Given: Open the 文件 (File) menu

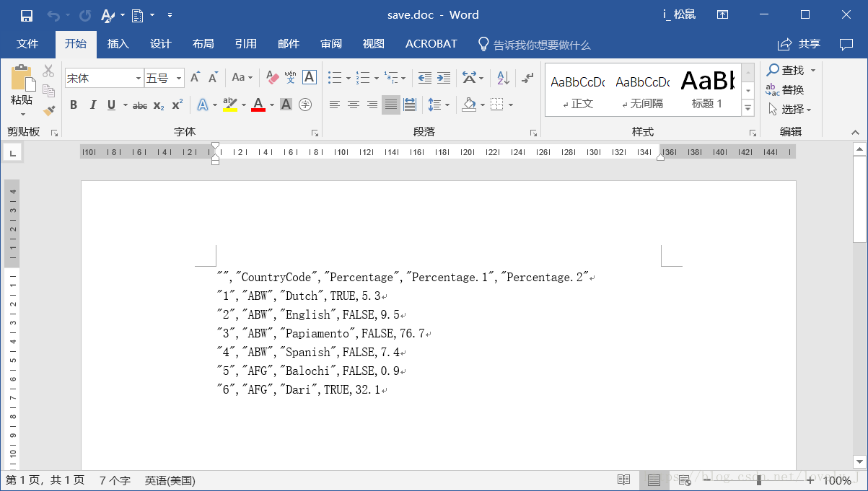Looking at the screenshot, I should (27, 44).
